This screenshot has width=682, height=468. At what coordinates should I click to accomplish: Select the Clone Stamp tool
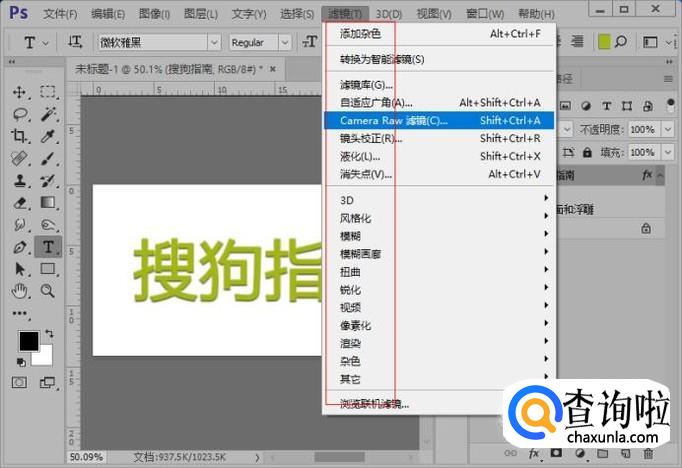pos(19,181)
